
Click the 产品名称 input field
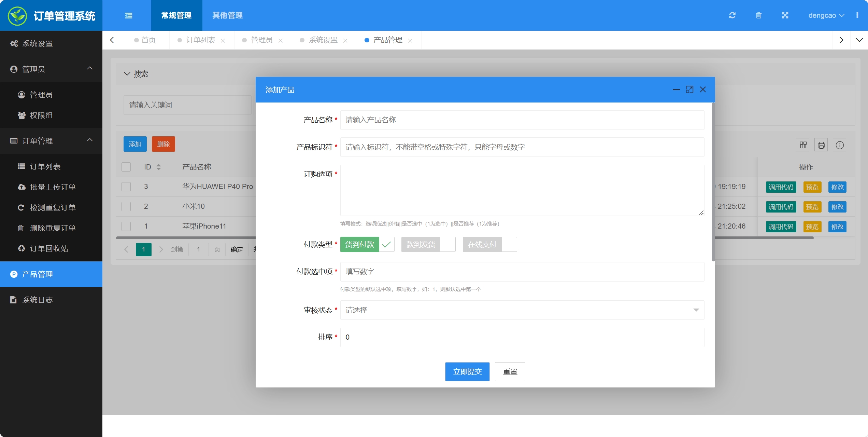pyautogui.click(x=522, y=120)
